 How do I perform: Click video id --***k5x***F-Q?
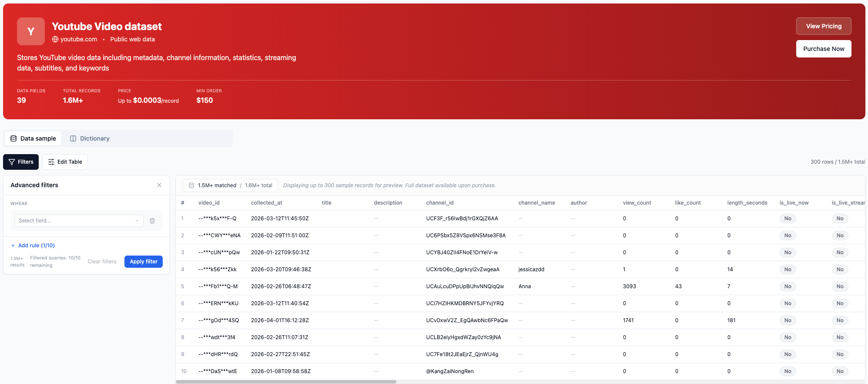(x=218, y=219)
